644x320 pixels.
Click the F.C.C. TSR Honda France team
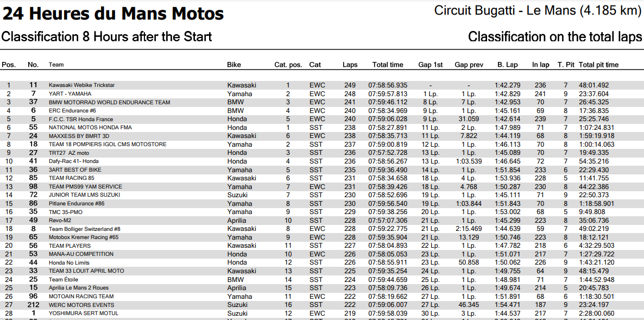point(80,119)
